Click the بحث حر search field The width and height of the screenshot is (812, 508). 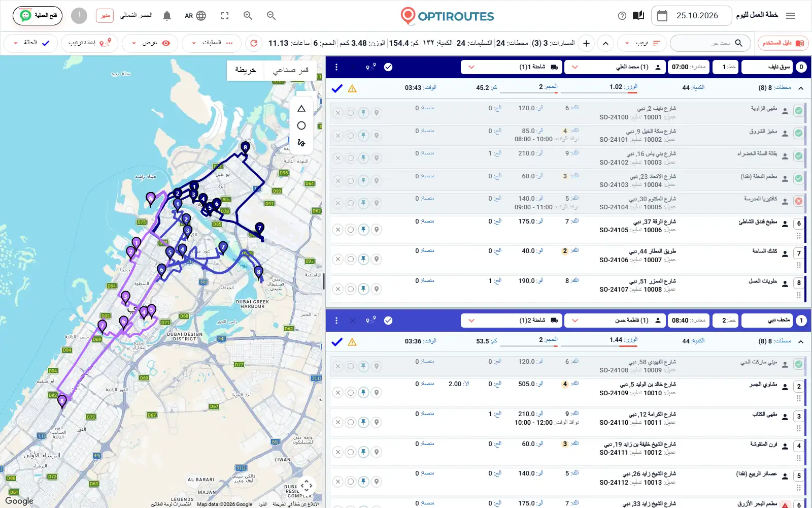tap(711, 43)
